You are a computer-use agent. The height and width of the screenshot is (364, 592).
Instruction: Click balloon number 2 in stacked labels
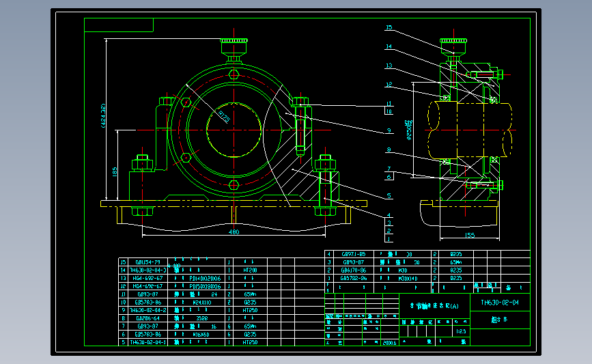tap(389, 231)
